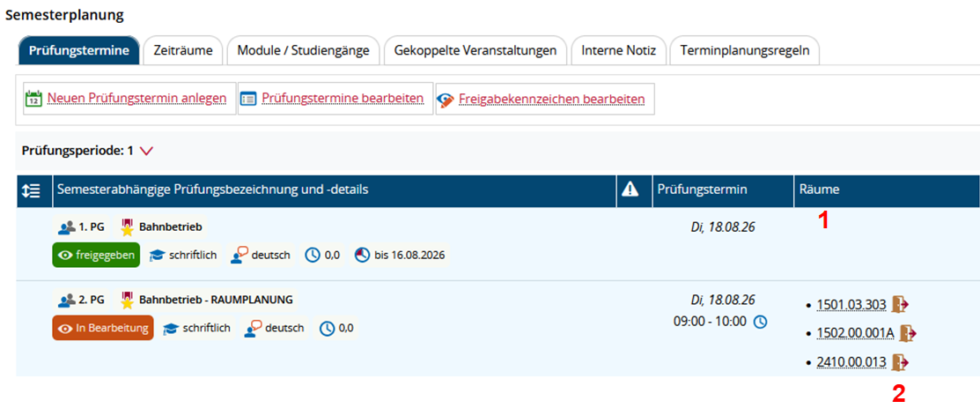Click the calendar icon for new exam date
This screenshot has width=980, height=416.
pyautogui.click(x=34, y=99)
